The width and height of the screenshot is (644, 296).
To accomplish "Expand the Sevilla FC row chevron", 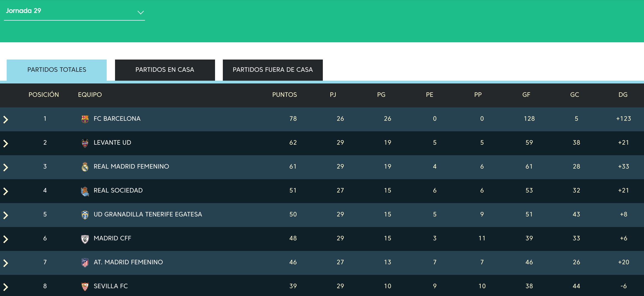I will coord(6,287).
